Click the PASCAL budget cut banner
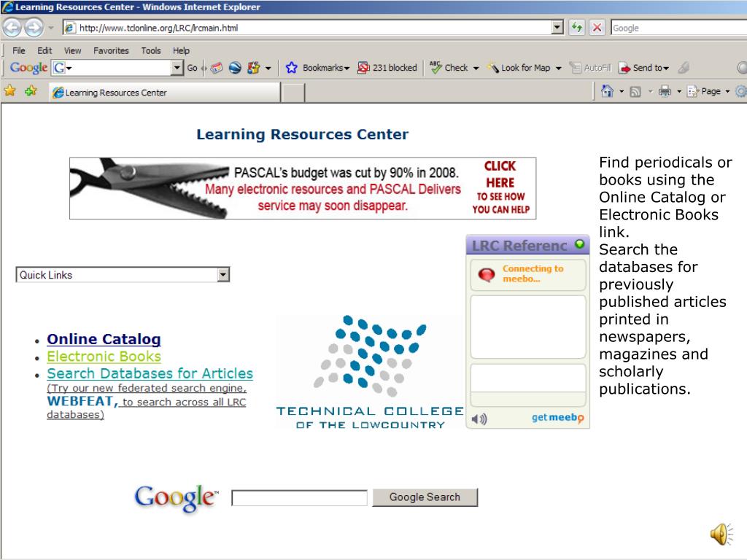 point(303,189)
